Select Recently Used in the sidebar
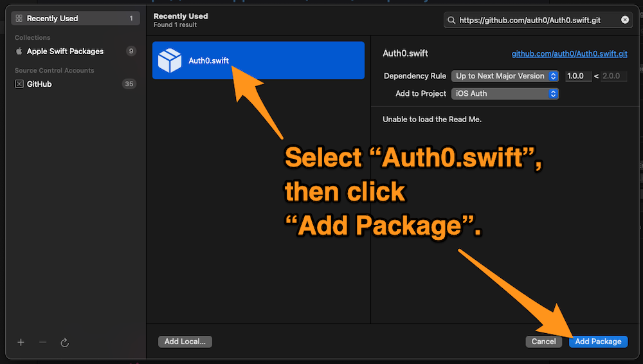This screenshot has height=364, width=643. 75,19
